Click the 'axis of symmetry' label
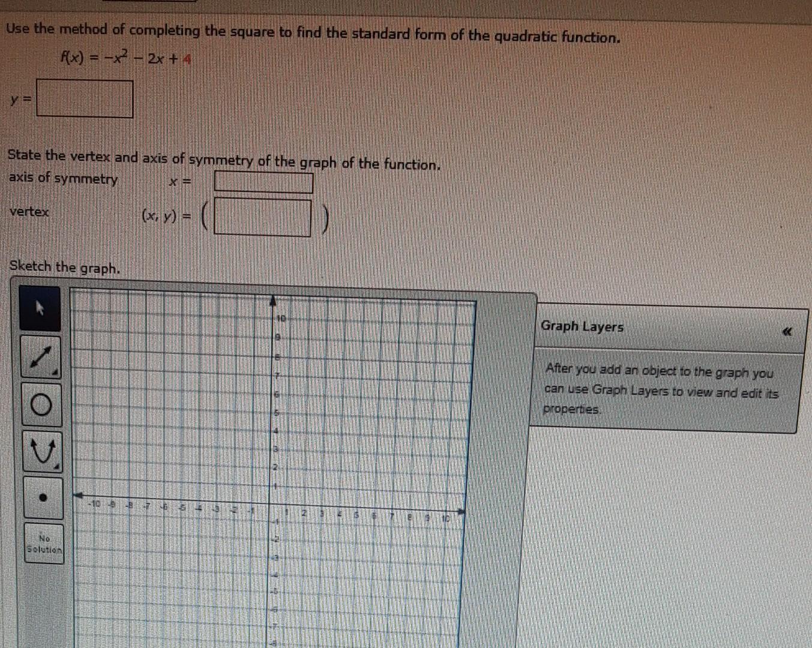812x648 pixels. 63,178
